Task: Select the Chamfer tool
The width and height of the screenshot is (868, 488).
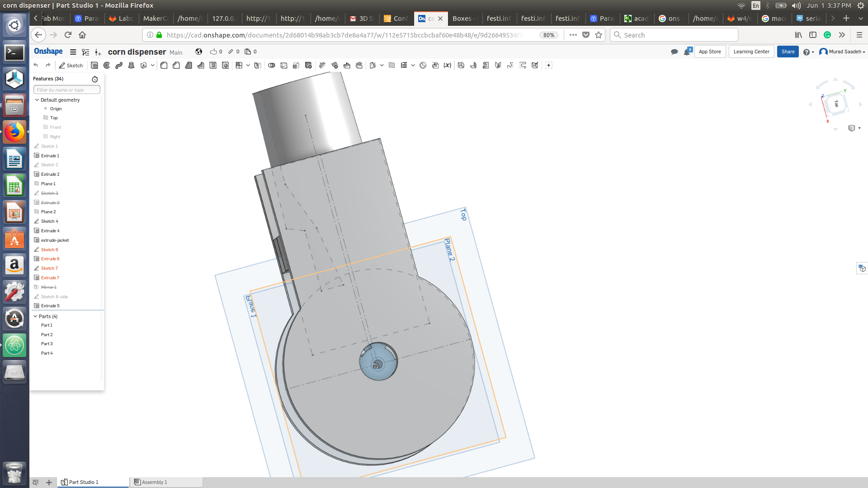Action: click(176, 66)
